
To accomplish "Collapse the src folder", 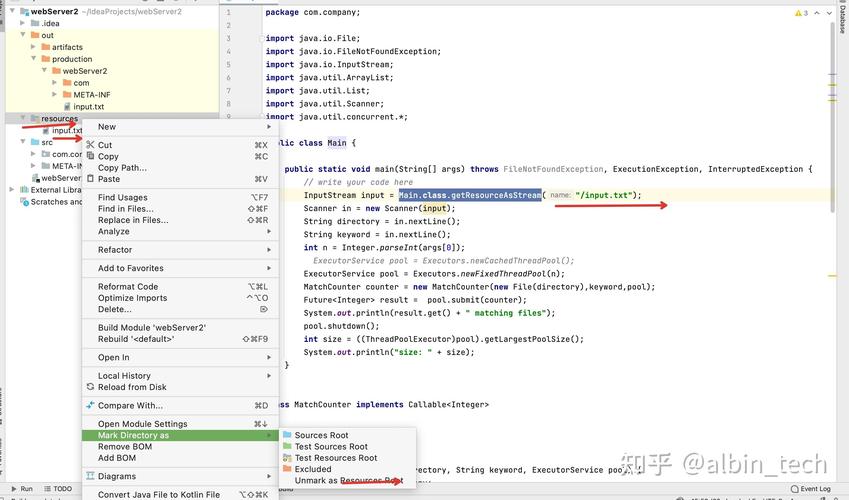I will click(x=23, y=142).
